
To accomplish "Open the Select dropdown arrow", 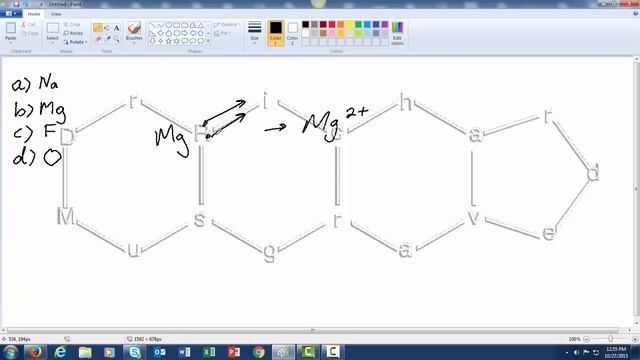I will tap(52, 42).
